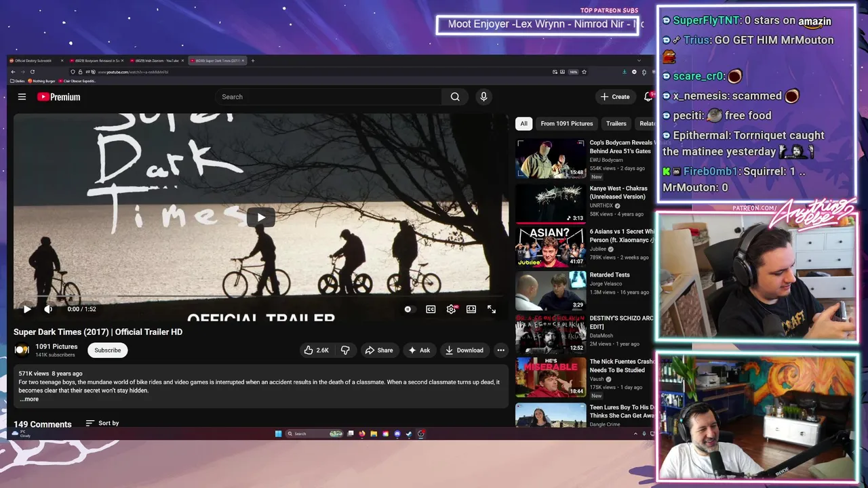The width and height of the screenshot is (868, 488).
Task: Toggle closed captions in the player
Action: (x=431, y=309)
